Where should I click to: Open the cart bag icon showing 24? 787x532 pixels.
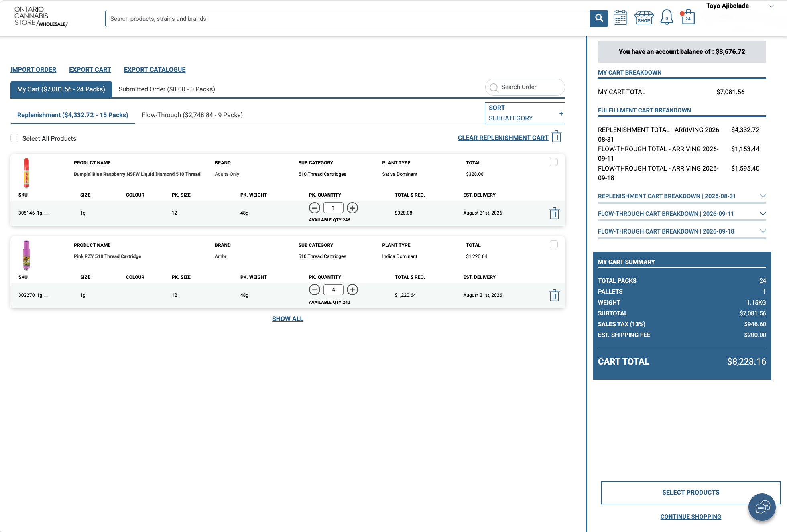[x=688, y=17]
